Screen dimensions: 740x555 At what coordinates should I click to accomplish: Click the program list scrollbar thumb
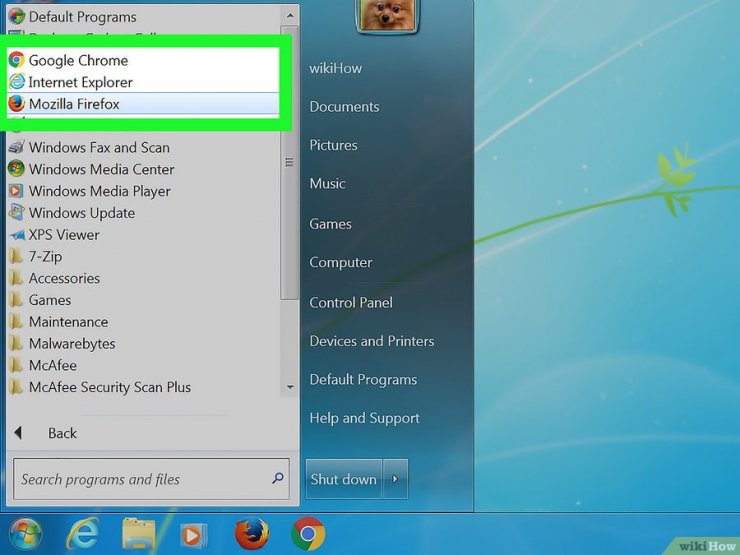(x=289, y=162)
